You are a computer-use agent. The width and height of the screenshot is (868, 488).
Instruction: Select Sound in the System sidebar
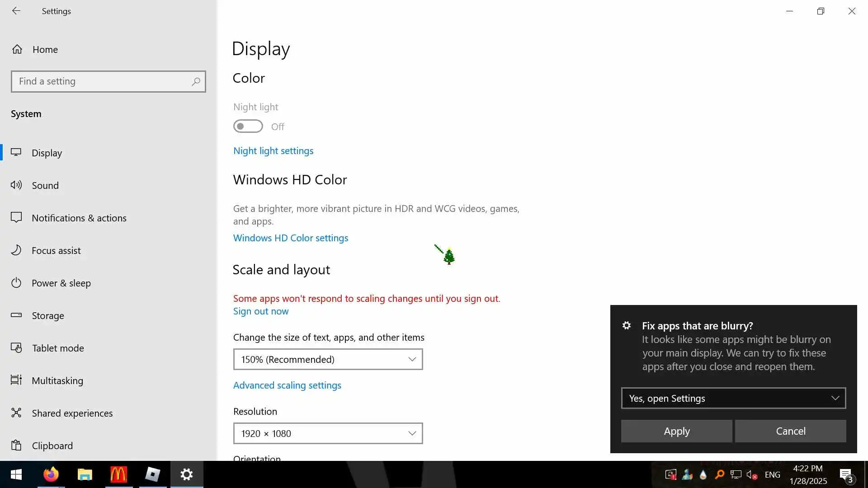click(x=45, y=186)
